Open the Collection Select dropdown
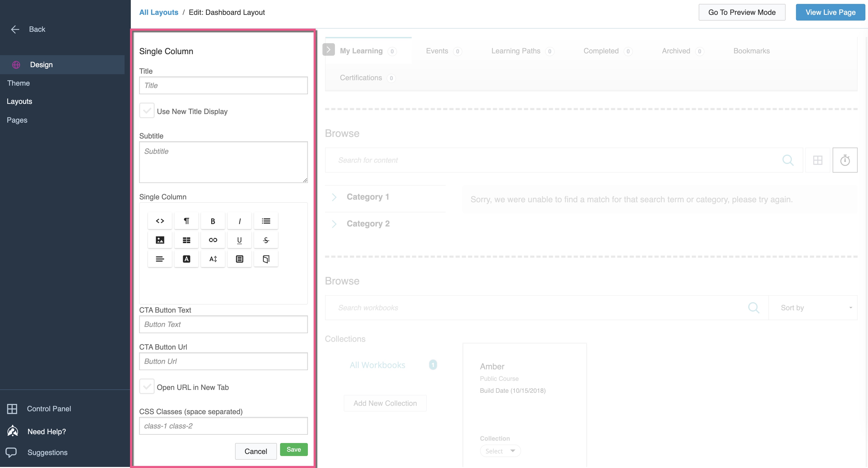 click(500, 451)
